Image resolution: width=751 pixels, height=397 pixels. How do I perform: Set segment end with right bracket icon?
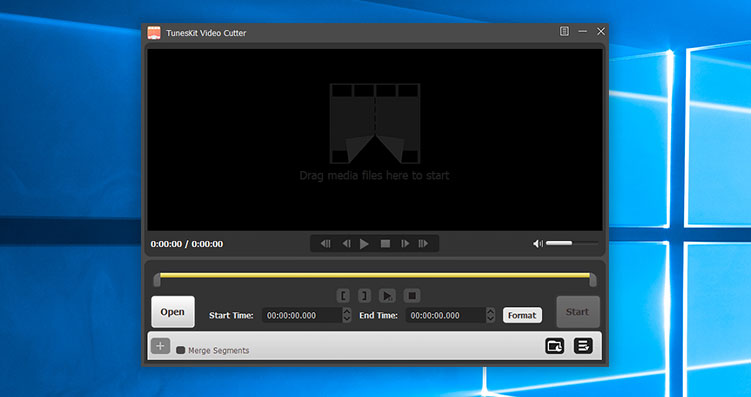tap(364, 296)
